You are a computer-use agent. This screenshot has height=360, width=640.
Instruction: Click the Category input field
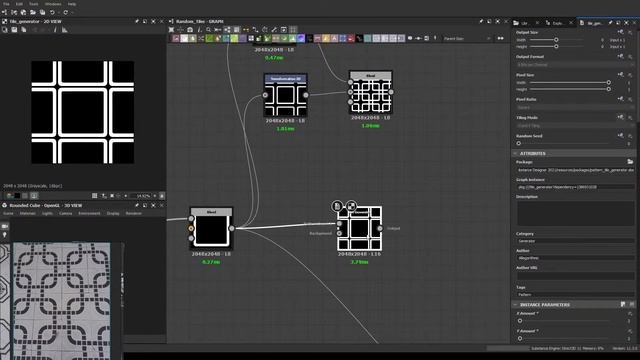click(576, 241)
